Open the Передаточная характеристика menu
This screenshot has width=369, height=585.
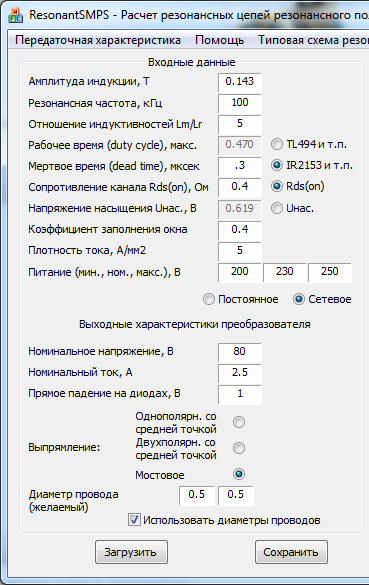(98, 40)
